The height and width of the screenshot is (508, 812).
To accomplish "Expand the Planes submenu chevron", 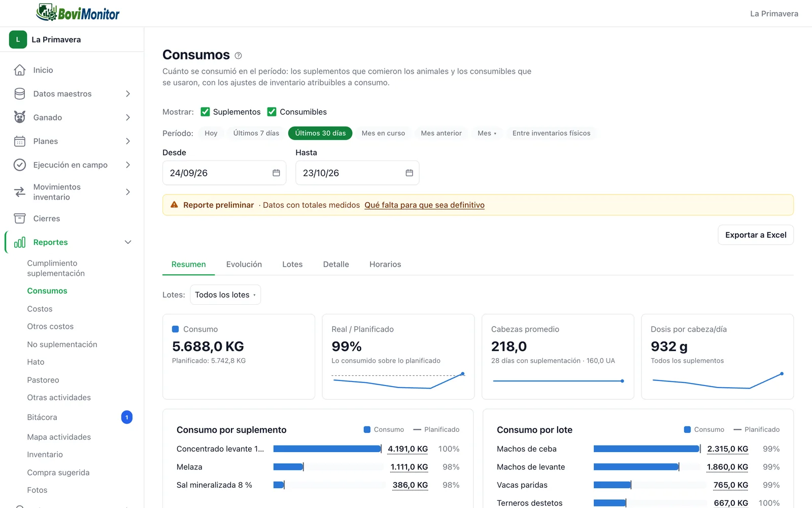I will coord(128,141).
